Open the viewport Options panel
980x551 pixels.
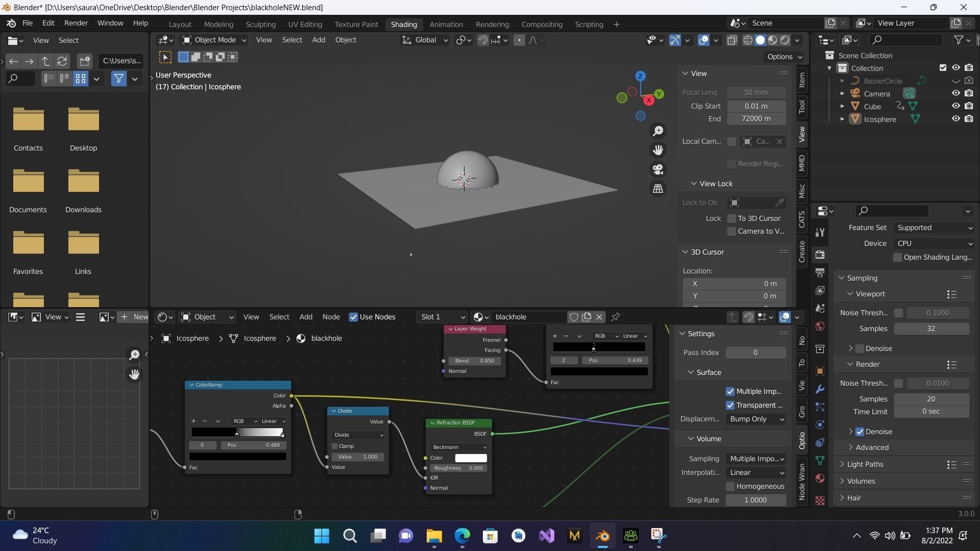pos(784,57)
